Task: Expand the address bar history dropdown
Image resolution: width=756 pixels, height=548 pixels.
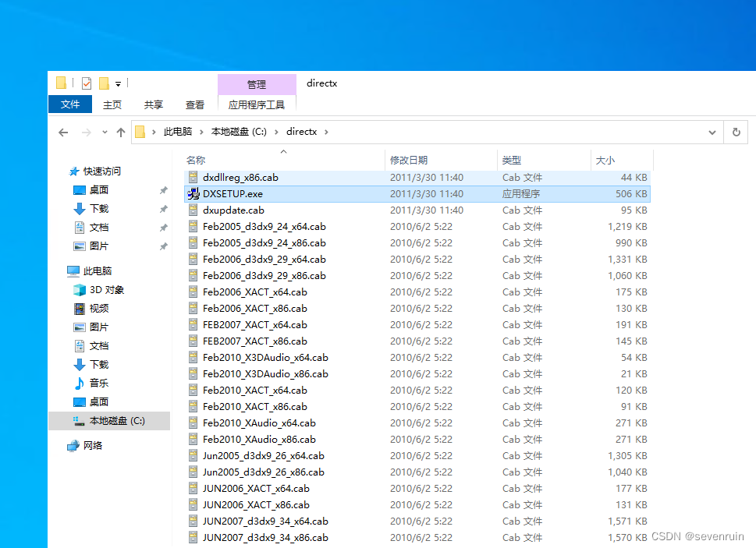Action: pos(712,133)
